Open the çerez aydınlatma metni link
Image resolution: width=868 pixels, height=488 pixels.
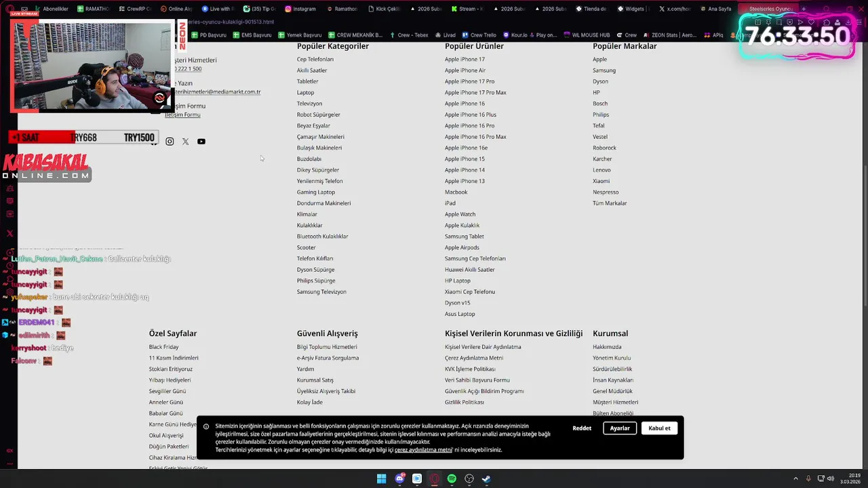[x=423, y=450]
